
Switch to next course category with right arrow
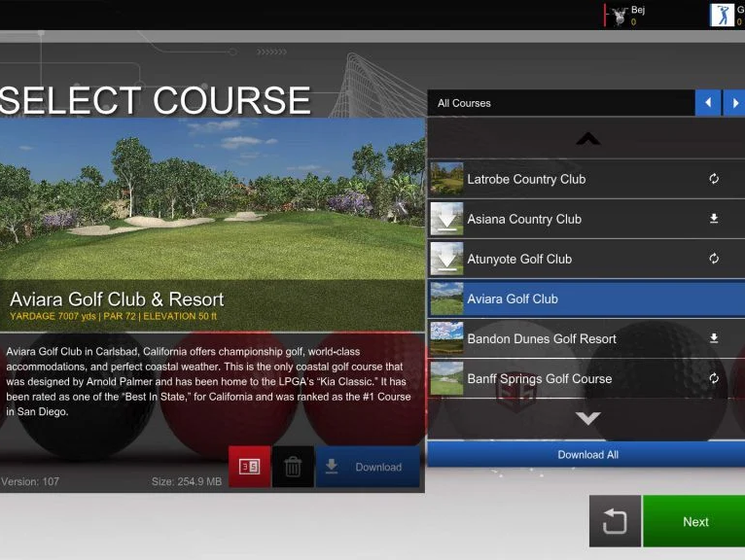coord(735,103)
